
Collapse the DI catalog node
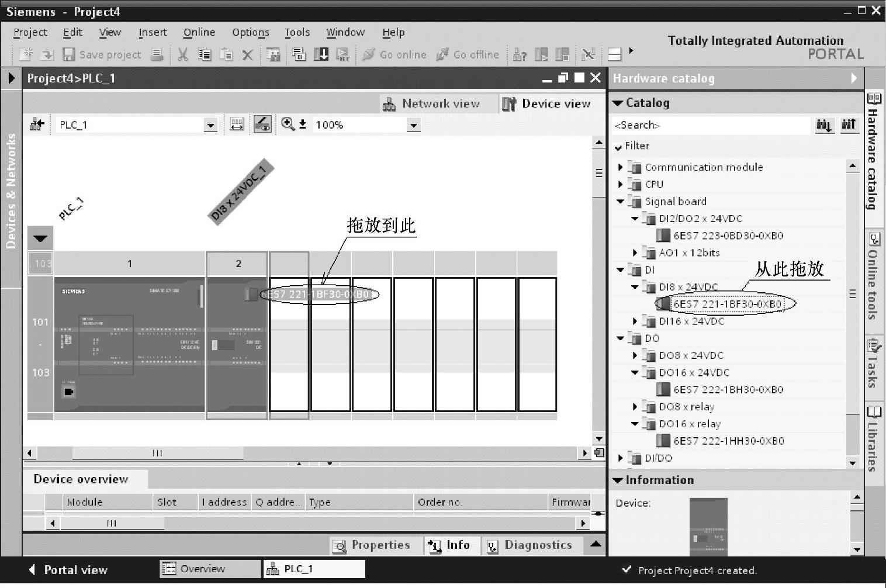coord(621,270)
